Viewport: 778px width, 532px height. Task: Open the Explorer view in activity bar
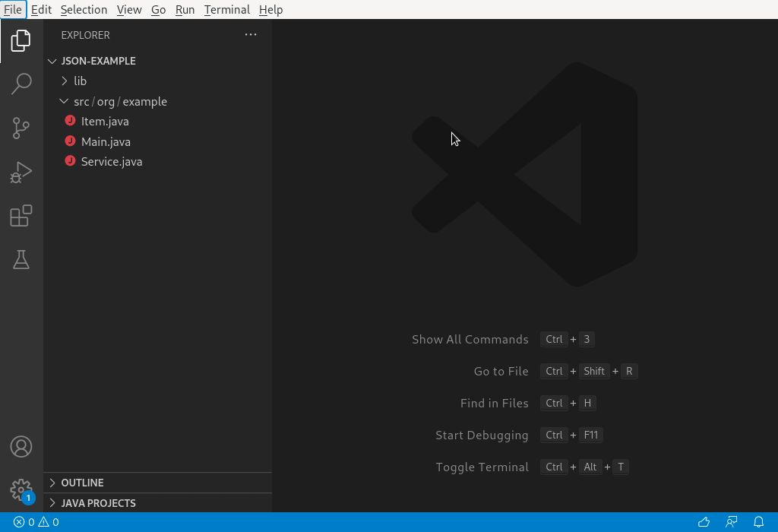[21, 41]
